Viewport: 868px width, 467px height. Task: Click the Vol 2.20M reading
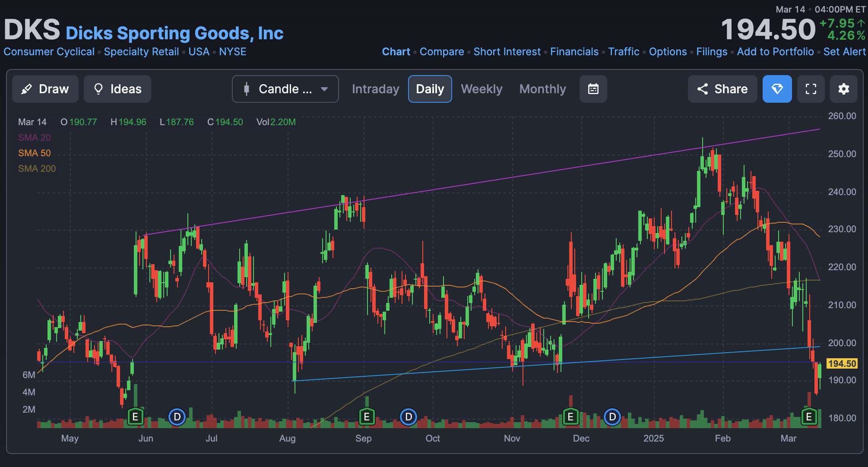276,122
